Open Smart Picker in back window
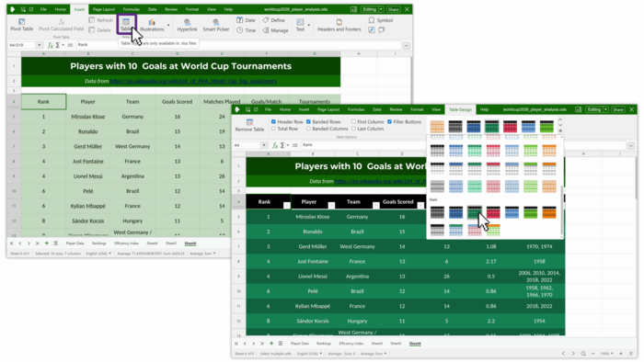Image resolution: width=644 pixels, height=362 pixels. coord(216,25)
